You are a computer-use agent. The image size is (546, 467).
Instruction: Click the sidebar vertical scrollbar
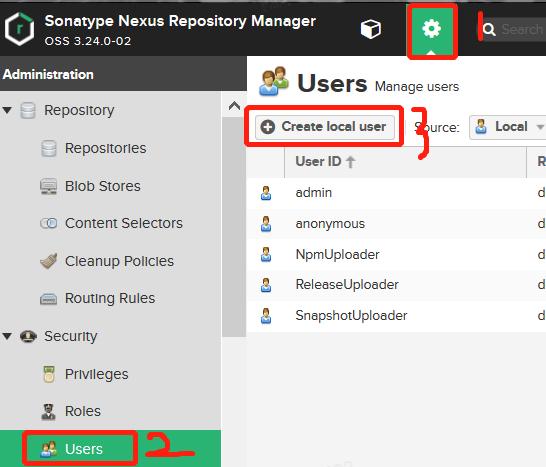pos(234,226)
